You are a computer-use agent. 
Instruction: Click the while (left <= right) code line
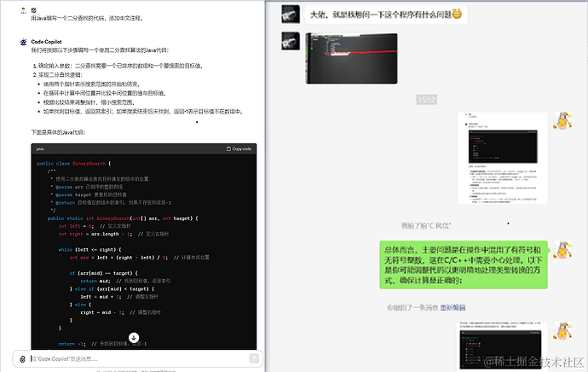click(x=90, y=250)
